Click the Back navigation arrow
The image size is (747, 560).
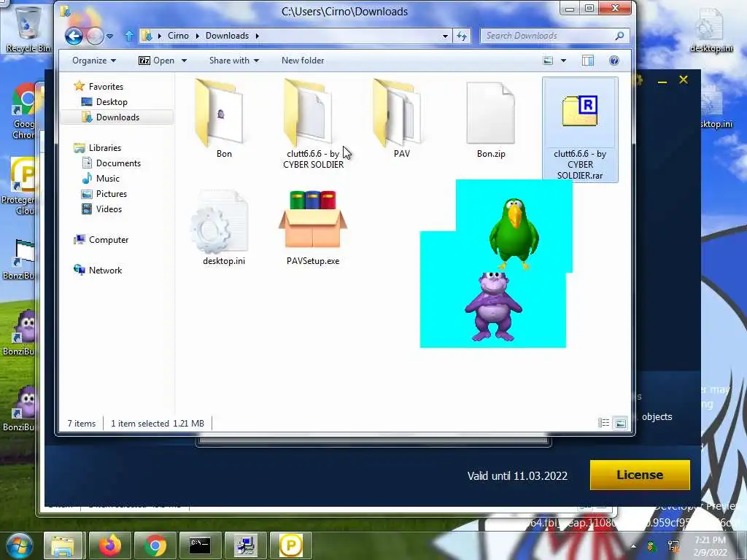[74, 36]
